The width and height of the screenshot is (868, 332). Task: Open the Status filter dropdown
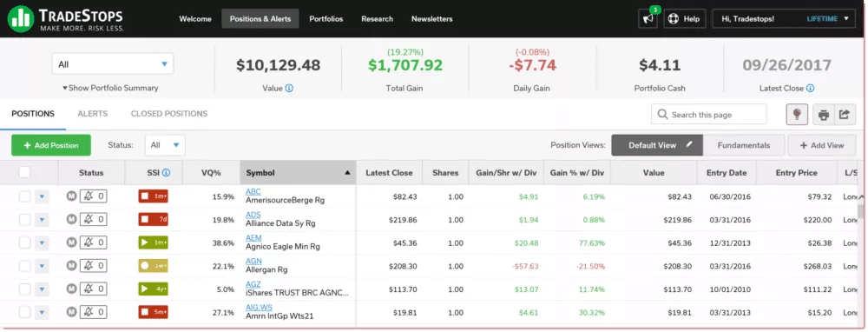tap(165, 145)
